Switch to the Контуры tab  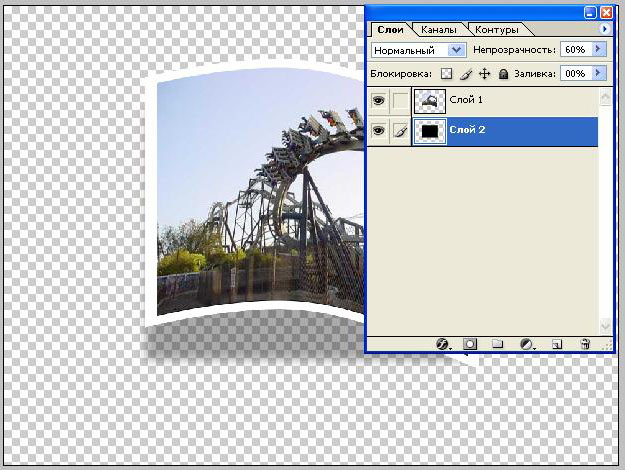[x=496, y=30]
